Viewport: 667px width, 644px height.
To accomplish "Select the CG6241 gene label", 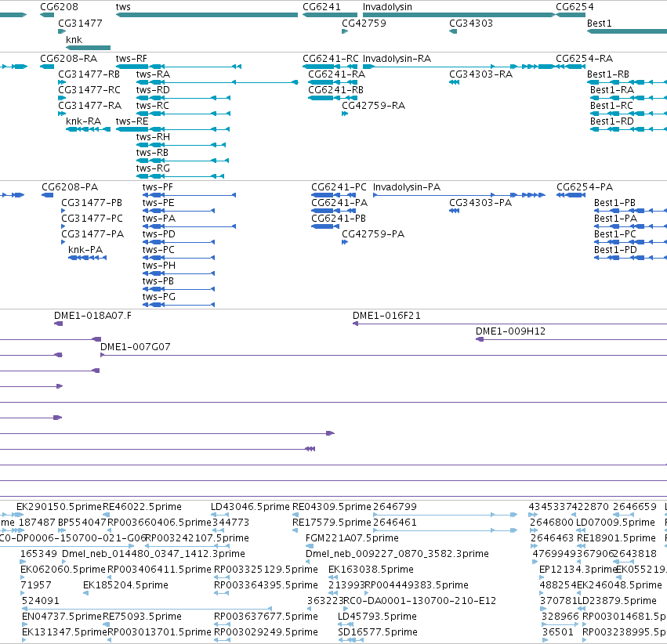I will (x=321, y=7).
